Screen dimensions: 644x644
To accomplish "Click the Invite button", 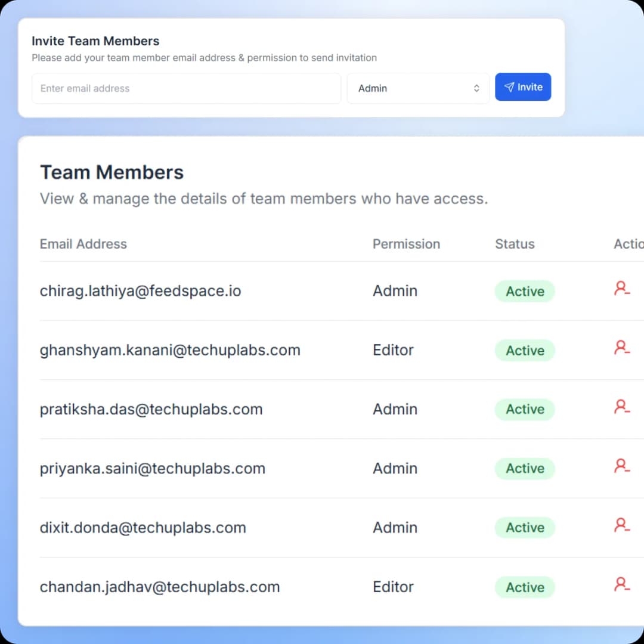I will coord(523,87).
